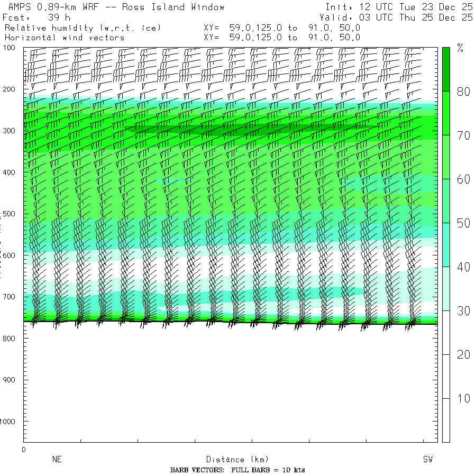This screenshot has width=476, height=476.
Task: Click the BARB VECTORS legend text
Action: click(x=237, y=470)
